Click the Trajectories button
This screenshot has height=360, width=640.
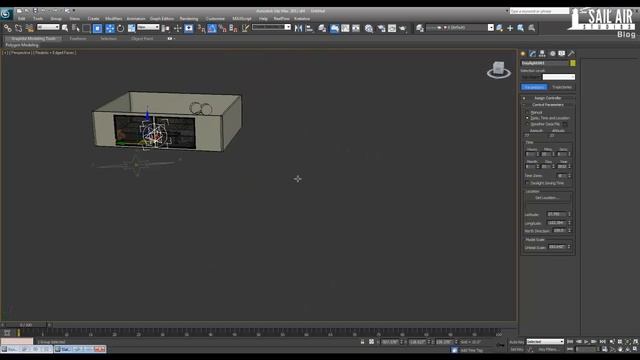[x=562, y=87]
